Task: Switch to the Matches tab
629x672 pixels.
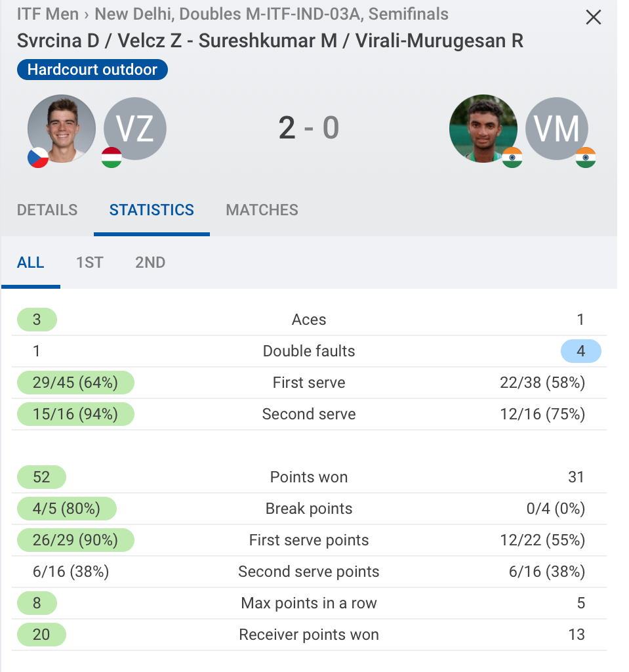Action: 262,210
